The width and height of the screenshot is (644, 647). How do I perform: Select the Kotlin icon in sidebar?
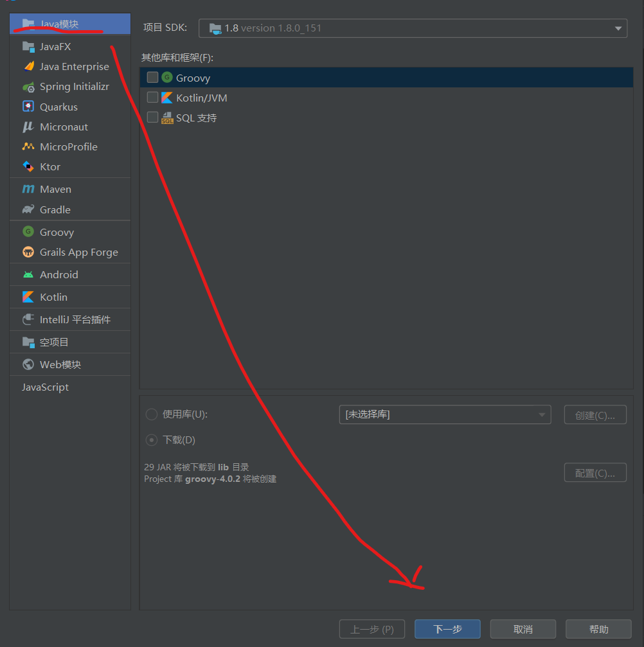pos(28,297)
